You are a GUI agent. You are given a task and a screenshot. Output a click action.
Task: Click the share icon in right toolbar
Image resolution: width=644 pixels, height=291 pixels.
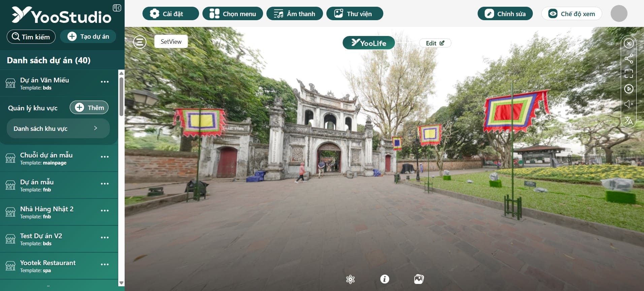coord(629,59)
